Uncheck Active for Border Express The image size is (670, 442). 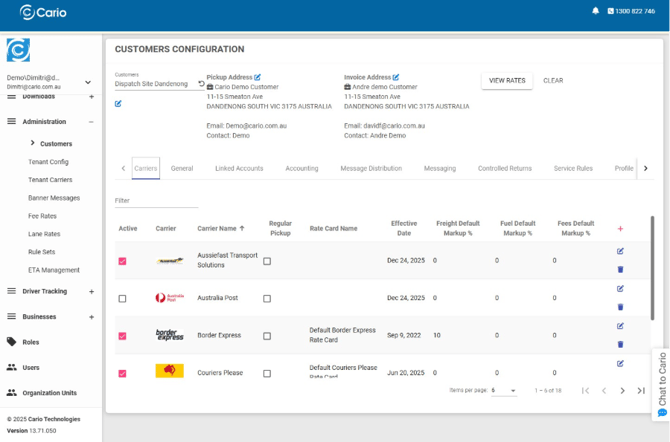click(123, 336)
